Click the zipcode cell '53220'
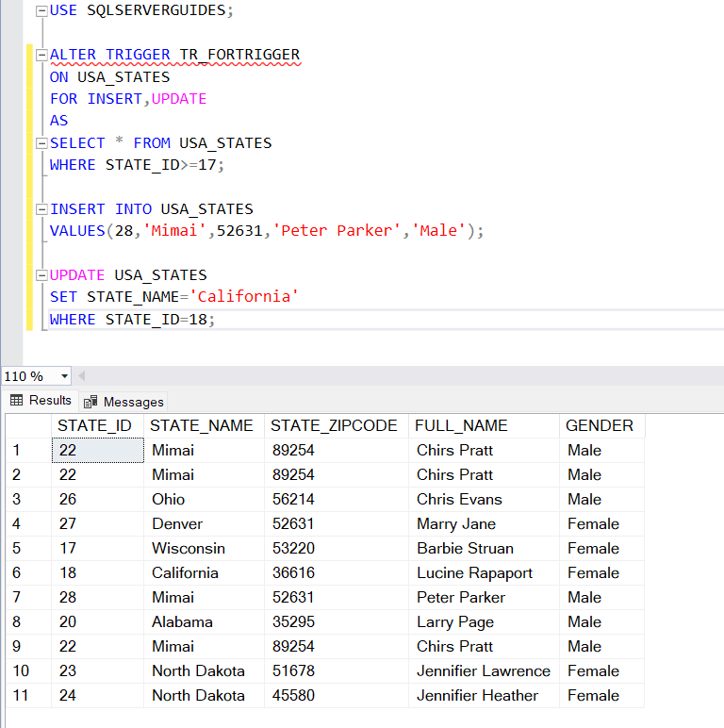Viewport: 724px width, 728px height. click(x=337, y=548)
